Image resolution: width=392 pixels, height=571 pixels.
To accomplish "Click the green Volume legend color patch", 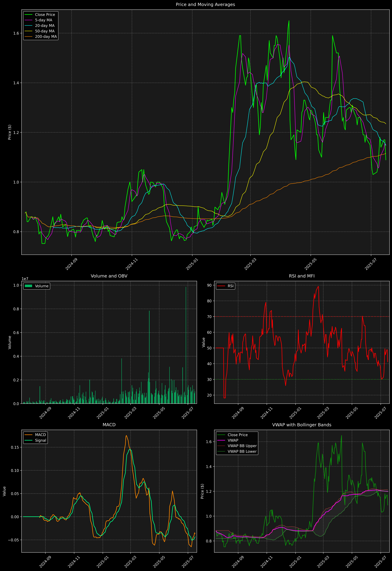I will click(29, 286).
